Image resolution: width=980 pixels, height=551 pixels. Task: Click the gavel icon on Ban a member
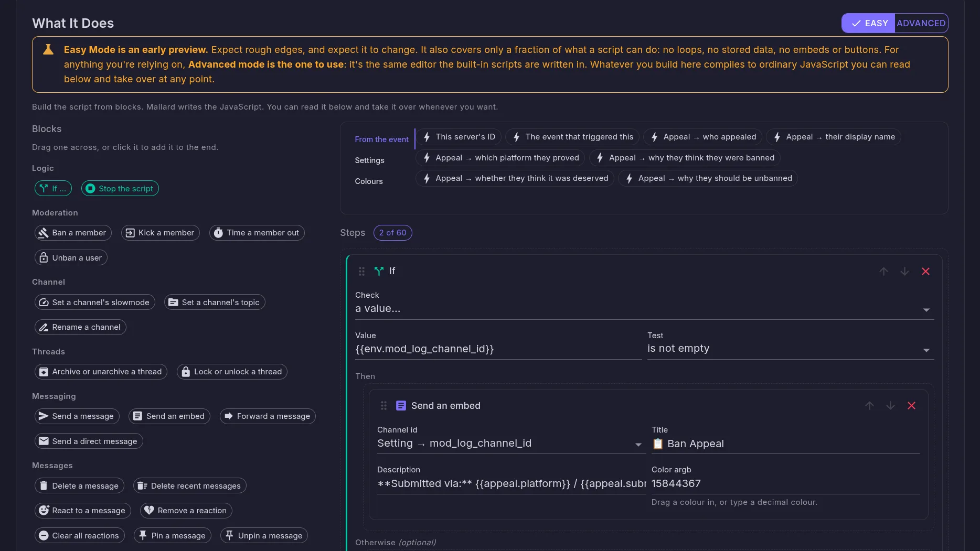click(x=44, y=233)
